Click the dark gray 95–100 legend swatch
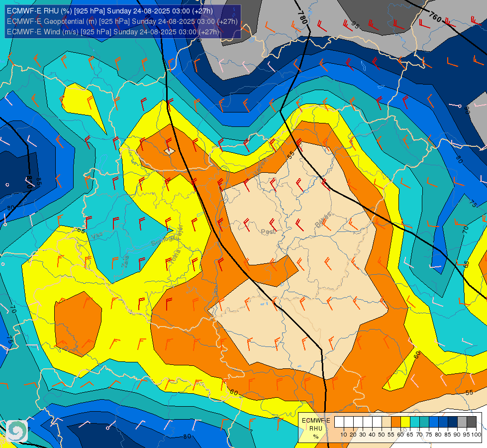 (x=472, y=422)
